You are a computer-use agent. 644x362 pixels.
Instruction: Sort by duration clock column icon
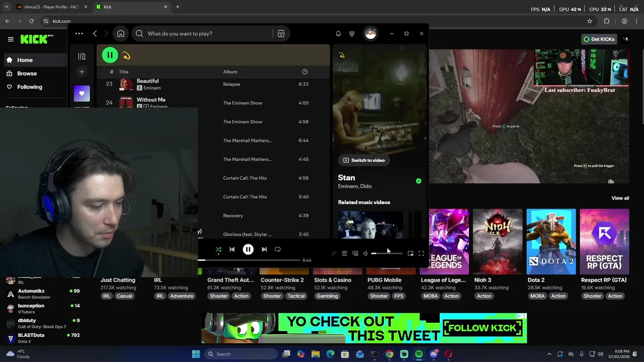click(305, 72)
